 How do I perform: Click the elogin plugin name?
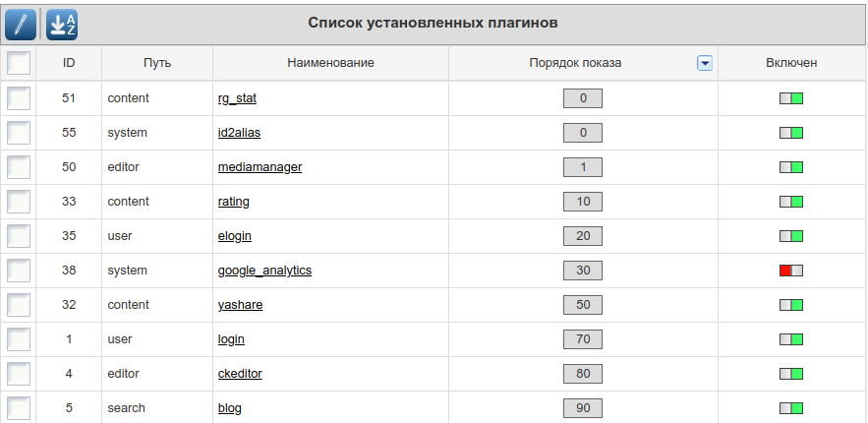(x=236, y=236)
